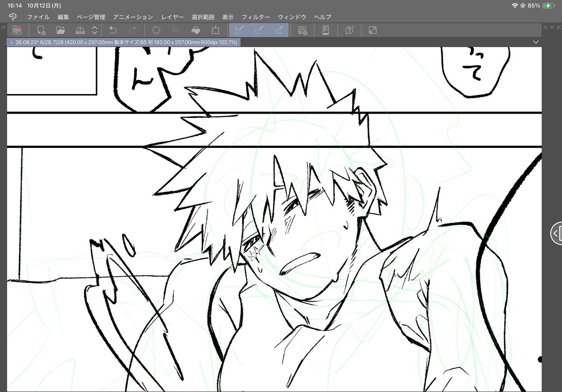The height and width of the screenshot is (392, 562).
Task: Open the ヘルプ menu
Action: tap(323, 17)
